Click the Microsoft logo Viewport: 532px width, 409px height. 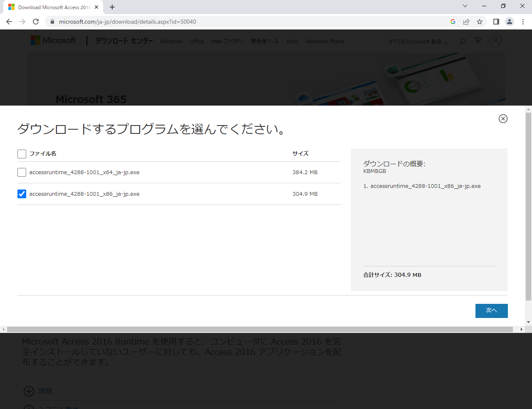pyautogui.click(x=53, y=40)
